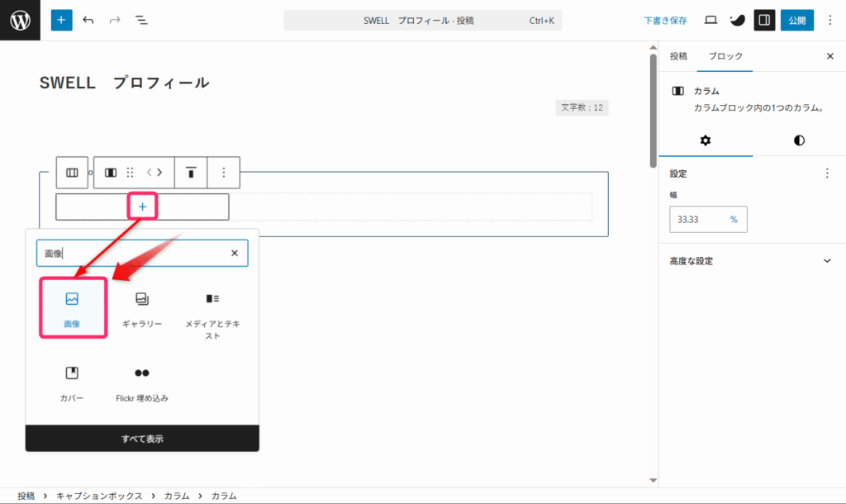Grab the block drag handle
This screenshot has width=846, height=504.
coord(130,173)
